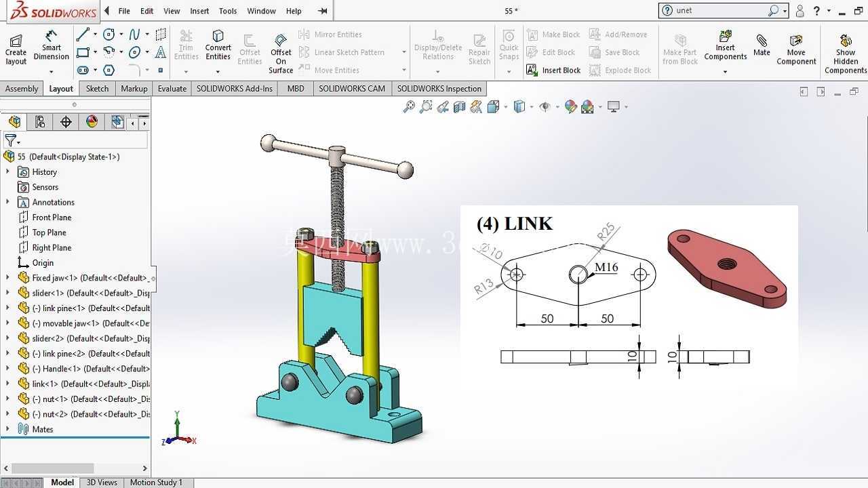This screenshot has height=488, width=868.
Task: Click Edit Appearance color ball icon
Action: (570, 106)
